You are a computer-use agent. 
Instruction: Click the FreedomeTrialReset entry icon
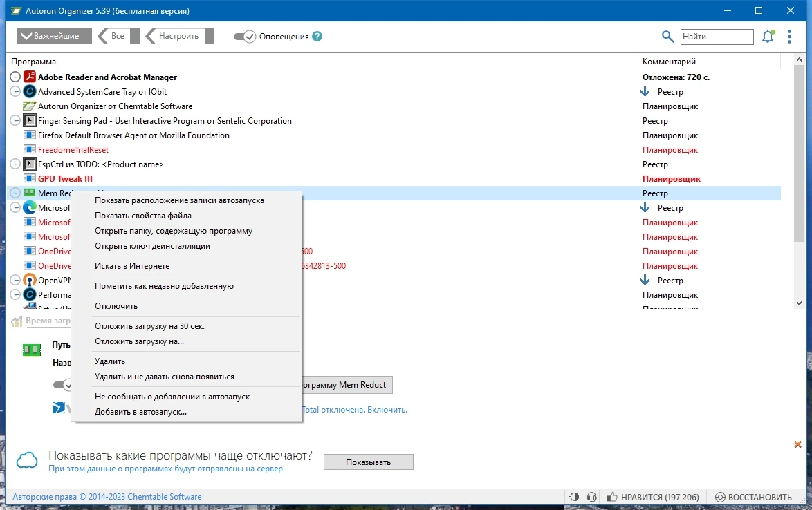(30, 149)
